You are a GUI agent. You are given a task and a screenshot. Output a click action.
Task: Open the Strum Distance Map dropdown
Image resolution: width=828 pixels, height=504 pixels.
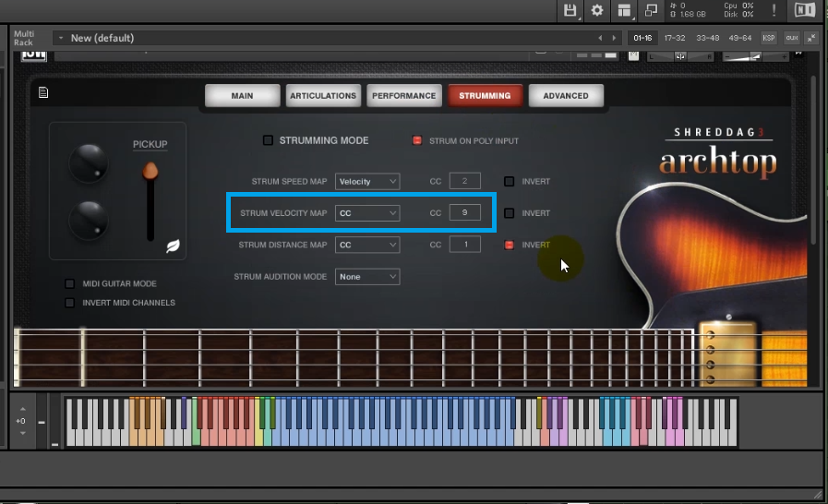[367, 245]
